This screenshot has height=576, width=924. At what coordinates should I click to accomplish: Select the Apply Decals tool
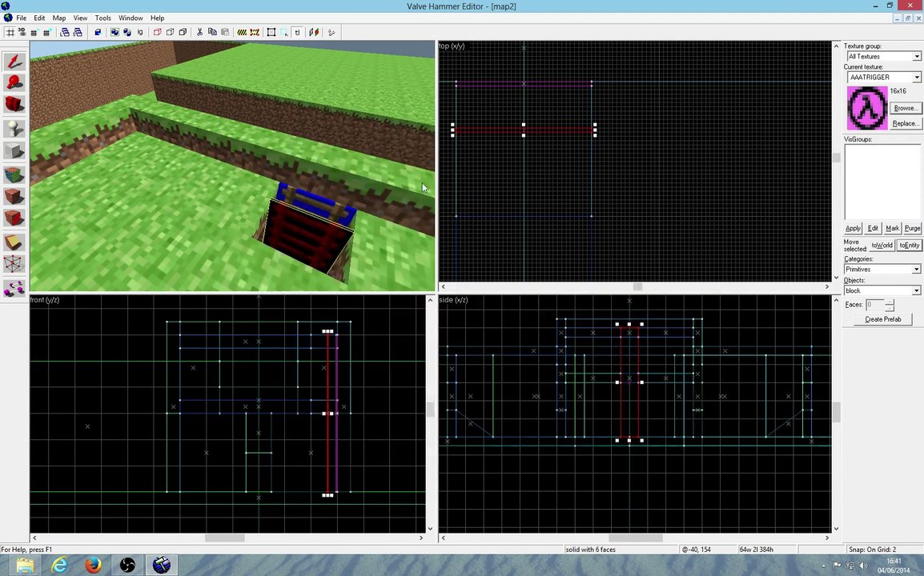point(14,218)
